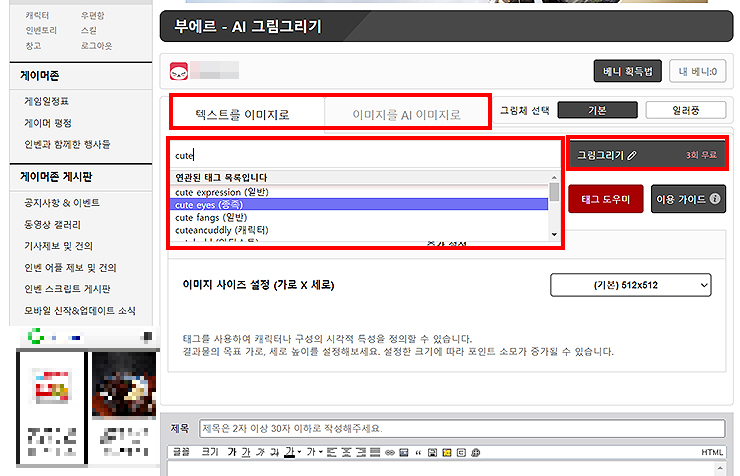This screenshot has width=740, height=476.
Task: Click the 제목 title input field
Action: point(462,428)
